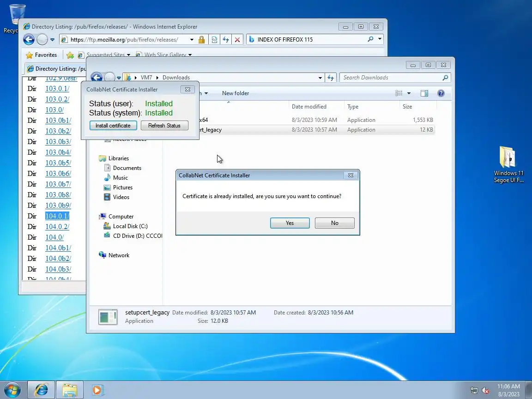Click into the Search Downloads field
This screenshot has width=532, height=399.
coord(390,78)
